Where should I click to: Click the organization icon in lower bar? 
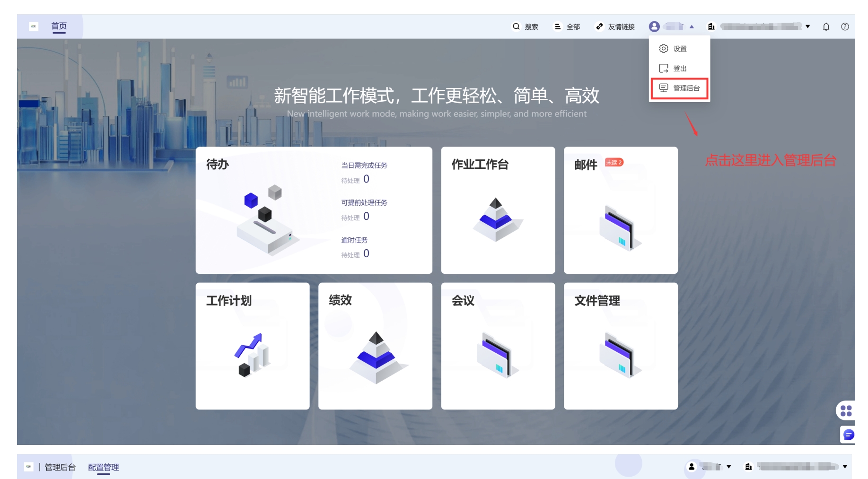(748, 467)
